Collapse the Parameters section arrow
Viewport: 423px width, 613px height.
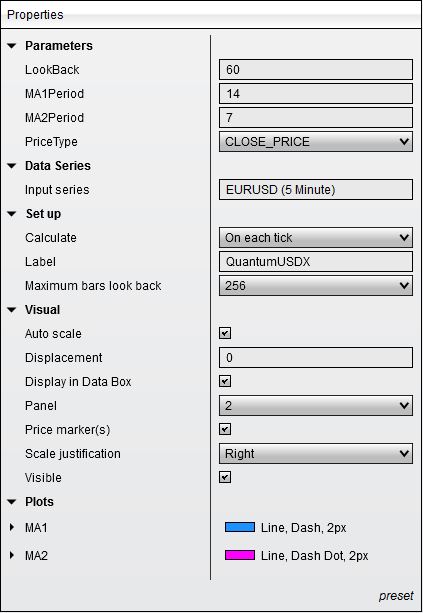click(x=12, y=46)
